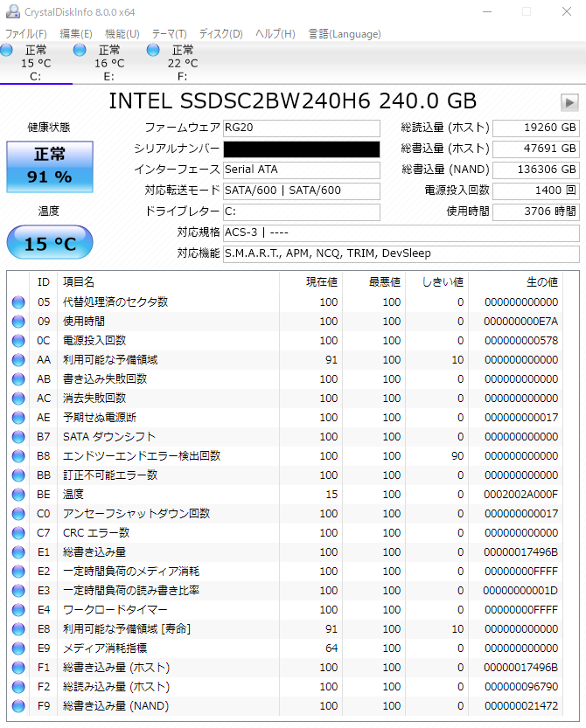The height and width of the screenshot is (728, 586).
Task: Open the ディスク(D) menu
Action: [x=221, y=34]
